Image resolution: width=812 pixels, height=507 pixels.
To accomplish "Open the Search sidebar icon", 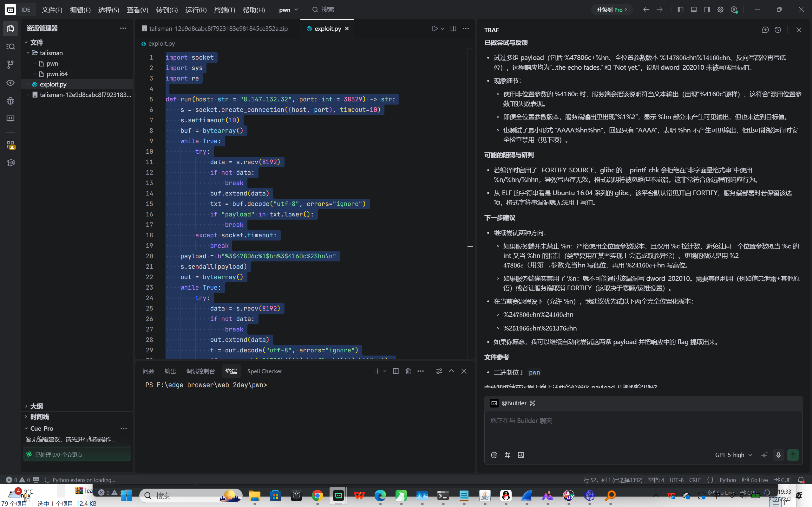I will tap(10, 46).
